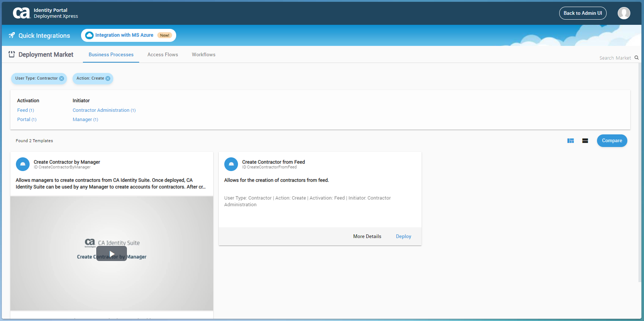Click the Initiator heading
Image resolution: width=644 pixels, height=321 pixels.
(81, 100)
